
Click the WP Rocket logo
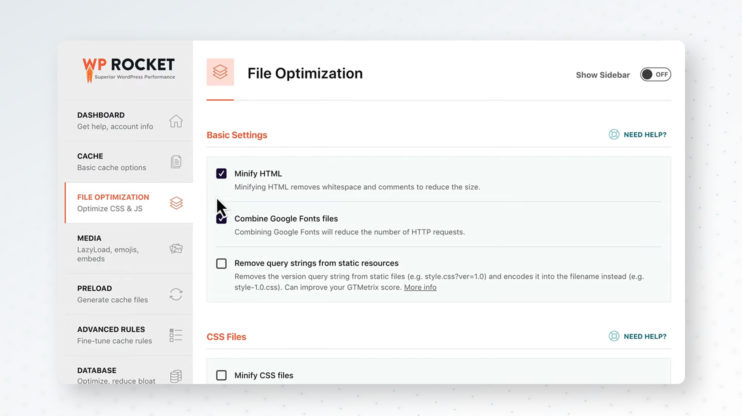(129, 70)
